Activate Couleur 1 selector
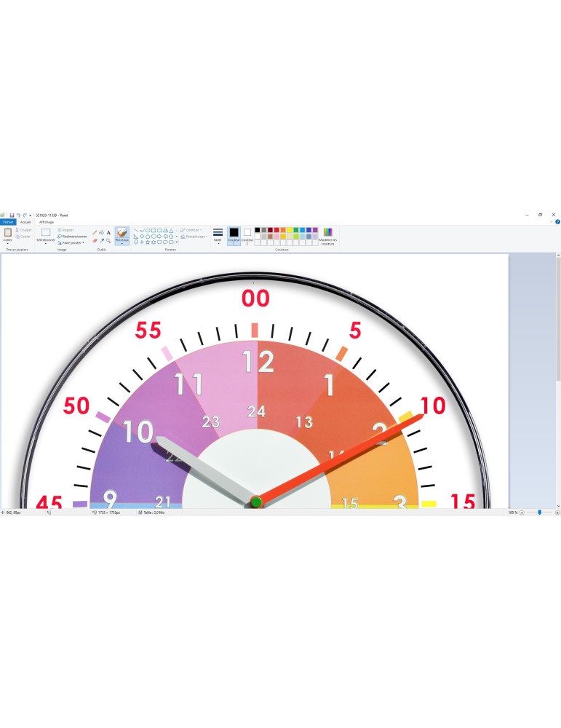561x728 pixels. (234, 234)
